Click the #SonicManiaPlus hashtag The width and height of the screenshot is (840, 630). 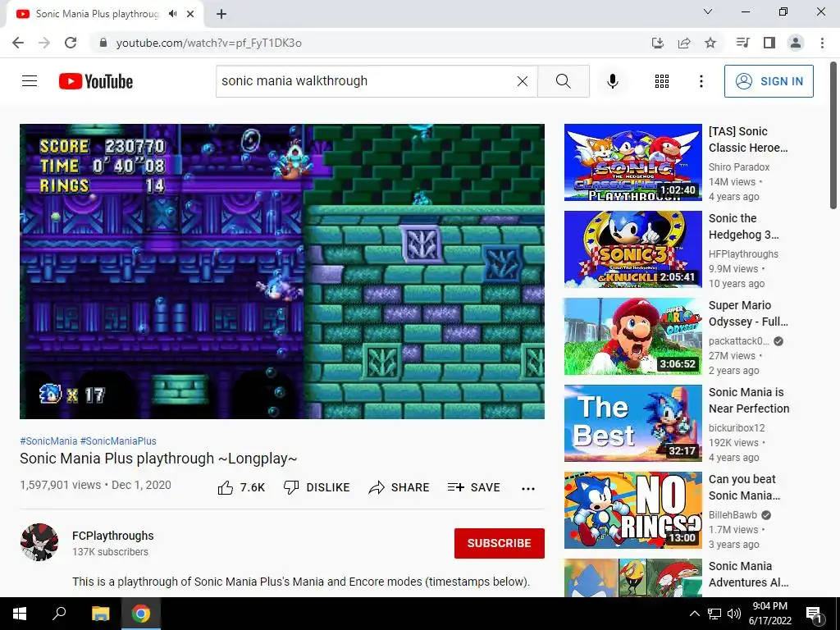pos(118,441)
